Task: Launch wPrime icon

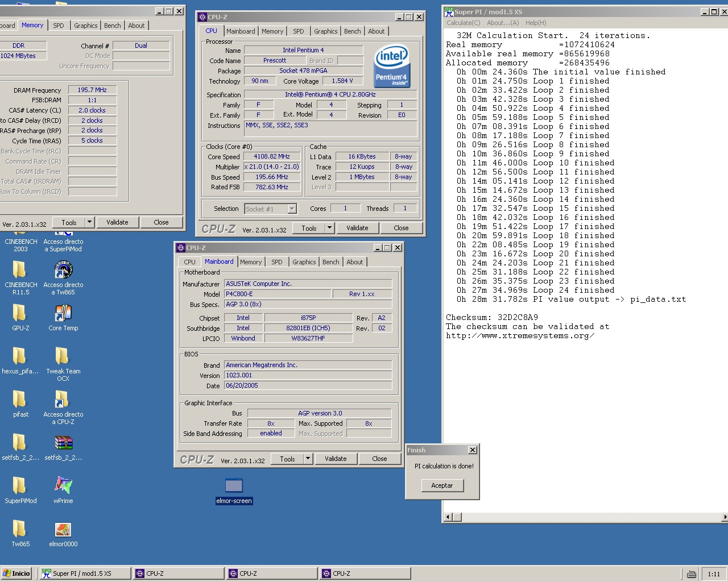Action: [x=63, y=485]
